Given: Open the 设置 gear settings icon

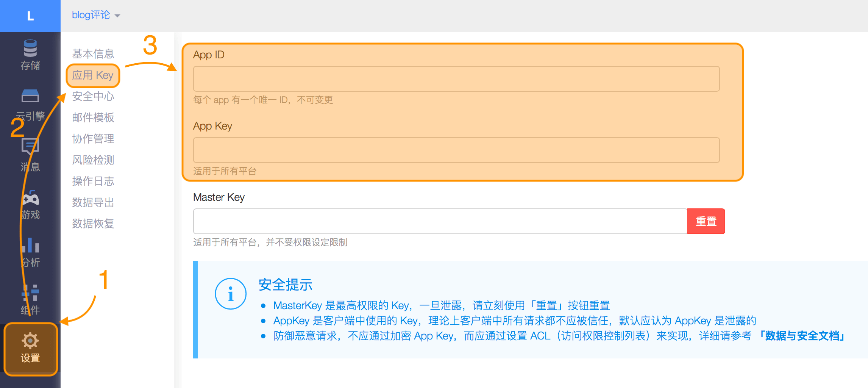Looking at the screenshot, I should [x=30, y=341].
